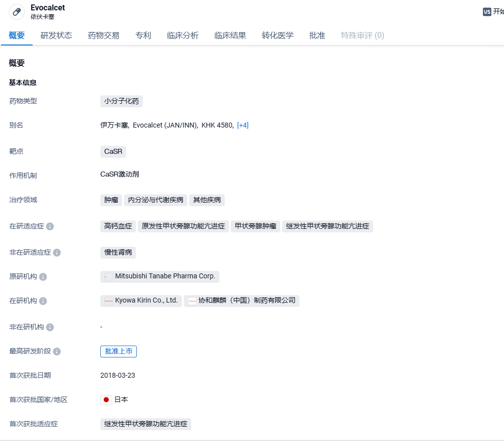Click the CaSR target tag
The width and height of the screenshot is (504, 441).
113,152
